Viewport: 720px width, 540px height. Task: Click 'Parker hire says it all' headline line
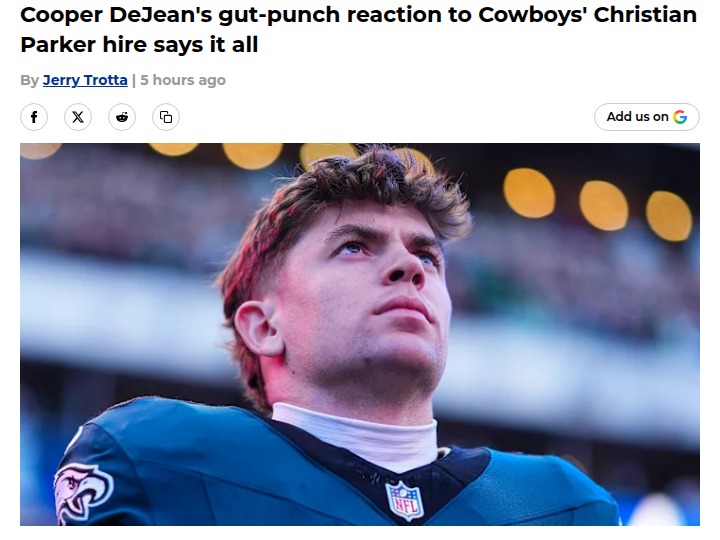click(139, 45)
